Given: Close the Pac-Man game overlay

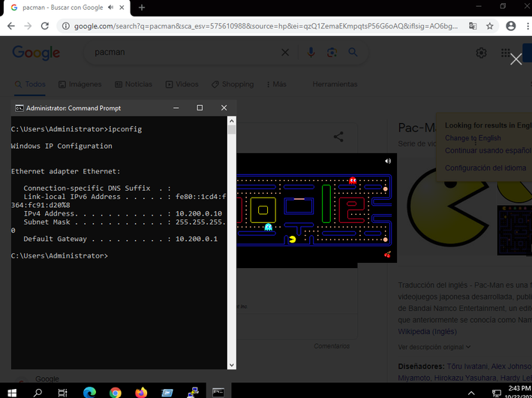Looking at the screenshot, I should [x=515, y=59].
